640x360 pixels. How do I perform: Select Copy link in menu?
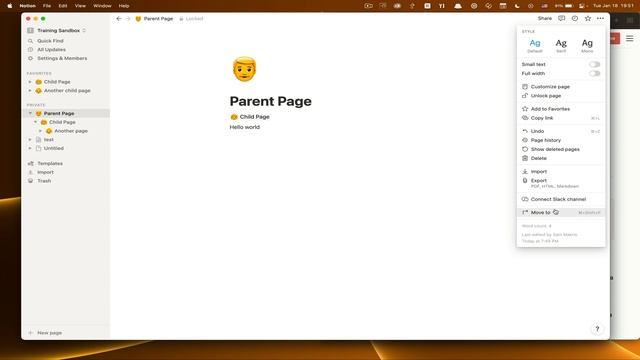coord(561,118)
